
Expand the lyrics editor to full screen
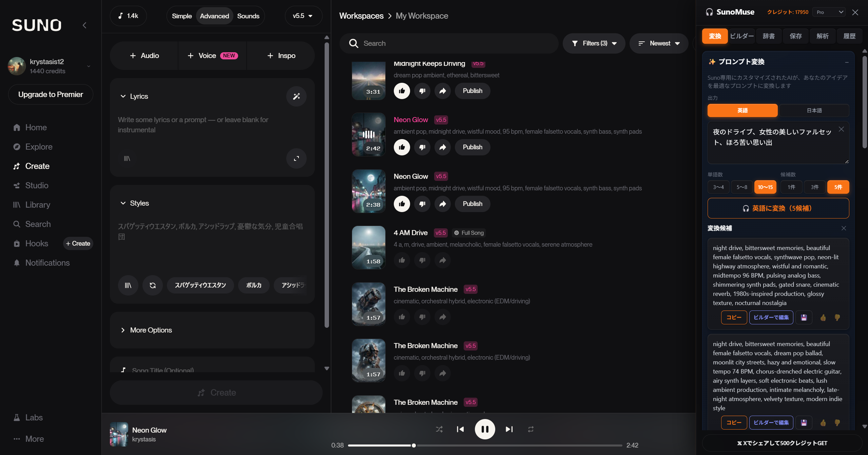296,158
